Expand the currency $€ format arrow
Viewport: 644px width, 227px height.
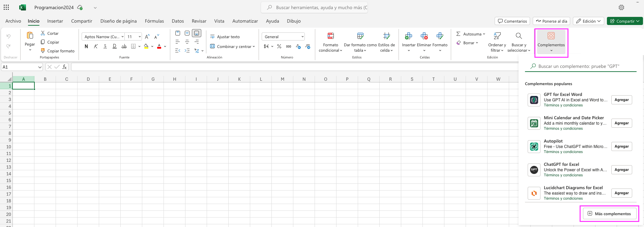point(272,46)
